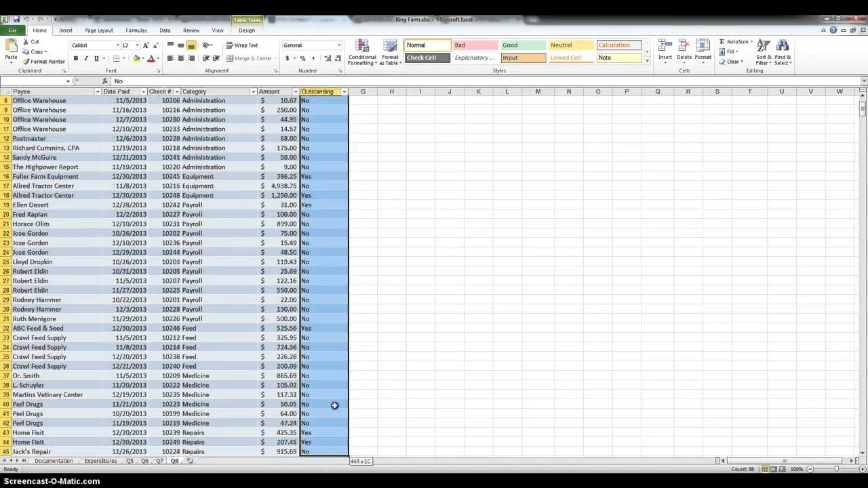Increase the indent level
Viewport: 868px width, 488px height.
tap(216, 58)
